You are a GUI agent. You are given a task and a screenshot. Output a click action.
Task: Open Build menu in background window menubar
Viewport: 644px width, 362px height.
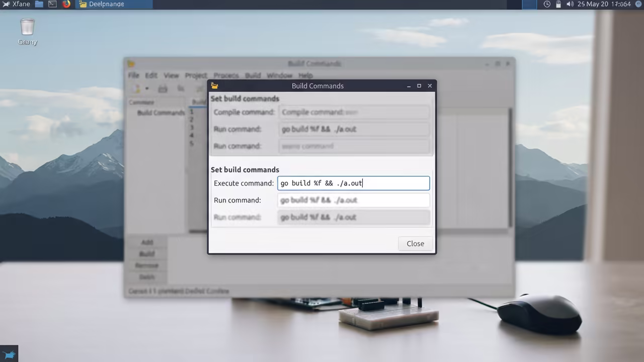click(253, 75)
